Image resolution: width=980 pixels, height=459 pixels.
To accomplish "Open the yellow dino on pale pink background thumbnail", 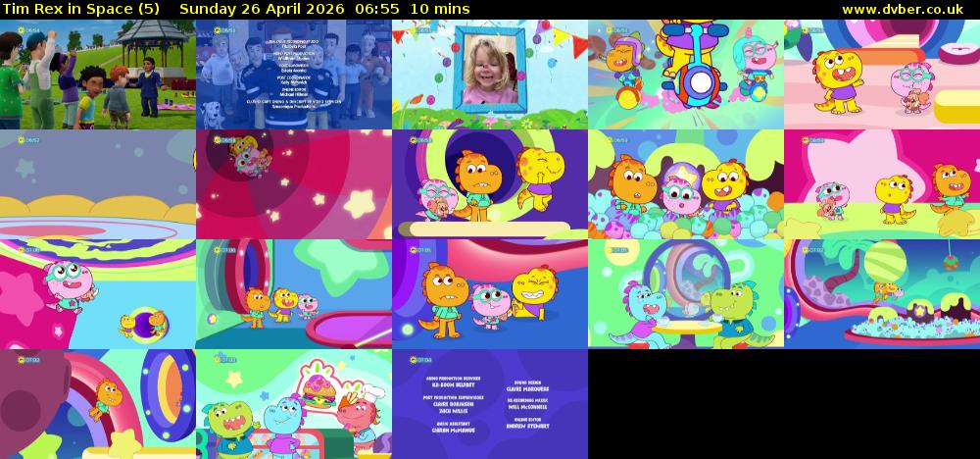I will 882,75.
